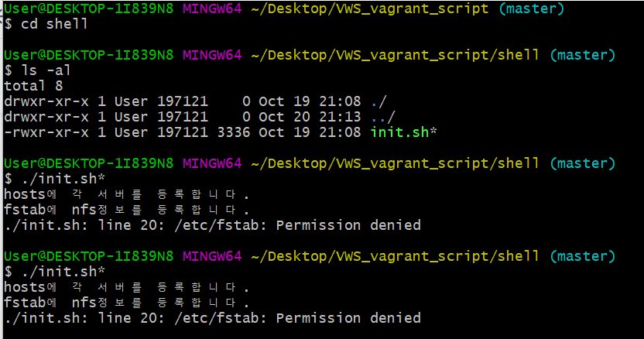644x339 pixels.
Task: Click the 'MINGW64' label on the top prompt line
Action: [212, 9]
